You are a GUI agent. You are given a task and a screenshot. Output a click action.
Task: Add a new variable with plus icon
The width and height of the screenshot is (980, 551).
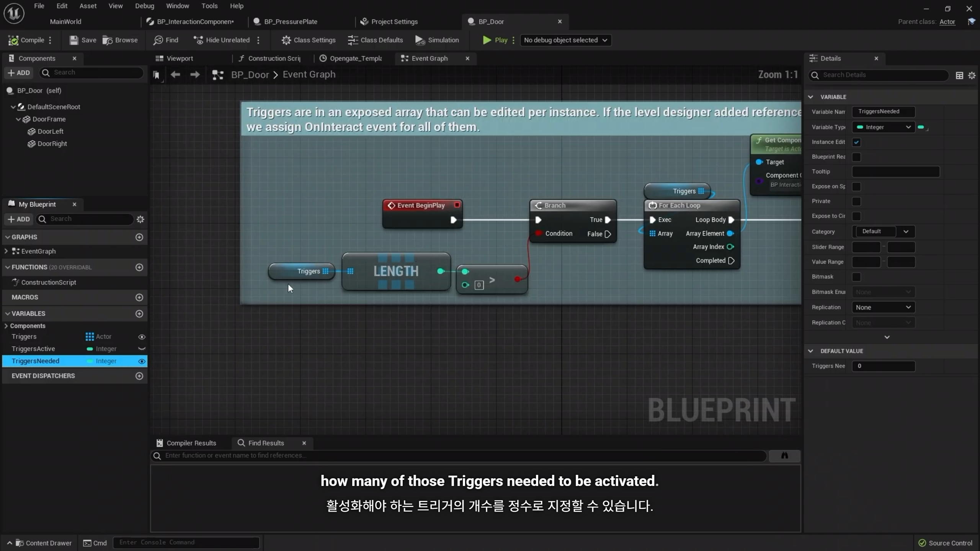pos(139,314)
